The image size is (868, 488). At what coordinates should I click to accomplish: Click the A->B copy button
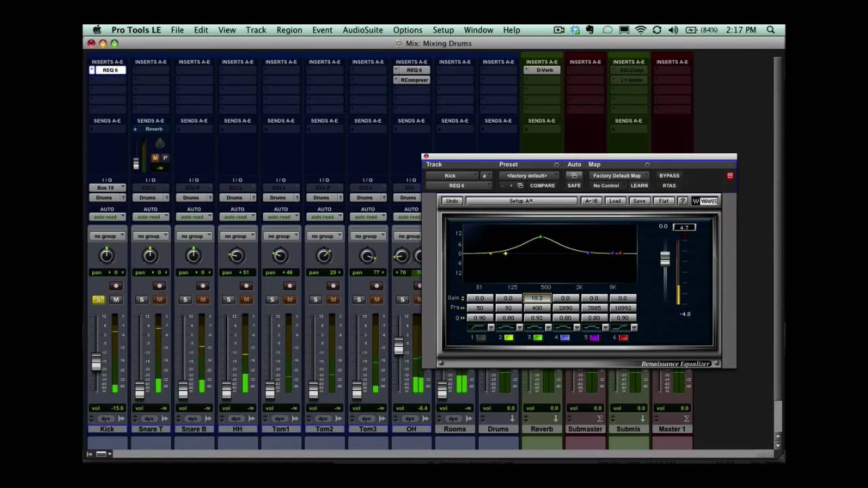pos(591,201)
